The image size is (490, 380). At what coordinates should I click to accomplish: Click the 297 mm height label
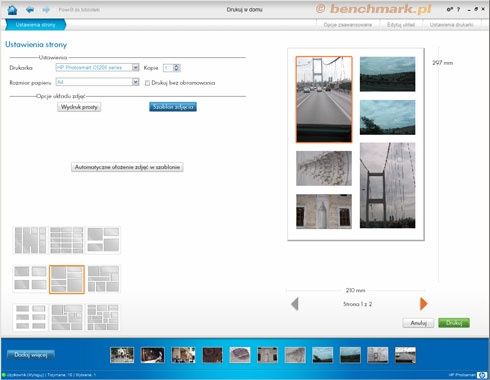443,63
